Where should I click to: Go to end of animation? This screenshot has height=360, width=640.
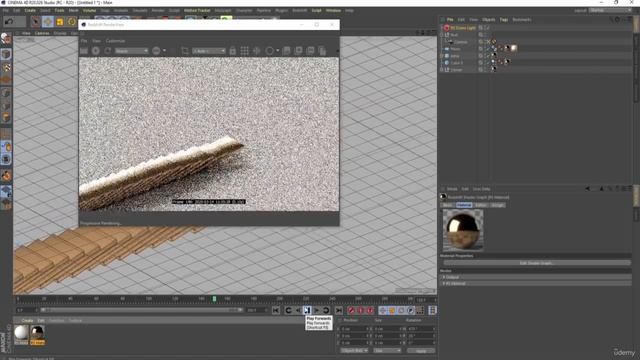pyautogui.click(x=339, y=311)
